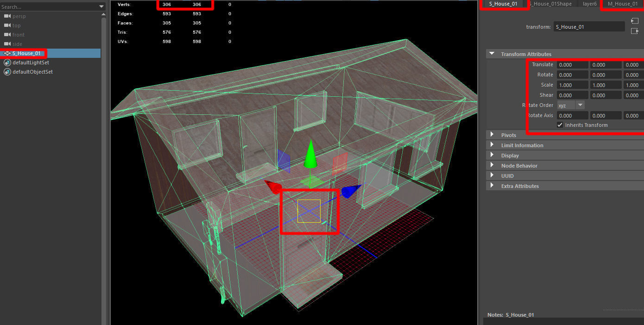Screen dimensions: 644x325
Task: Click the blue plane handle of the manipulator
Action: point(284,161)
